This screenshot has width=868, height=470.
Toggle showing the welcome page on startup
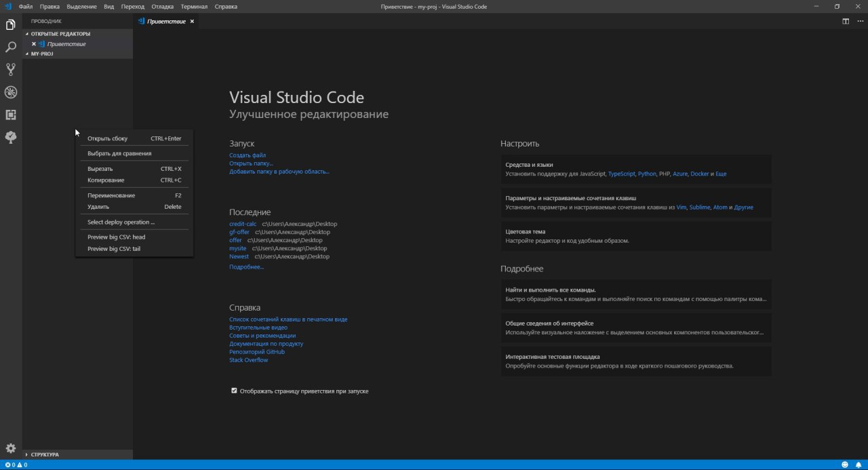click(234, 391)
